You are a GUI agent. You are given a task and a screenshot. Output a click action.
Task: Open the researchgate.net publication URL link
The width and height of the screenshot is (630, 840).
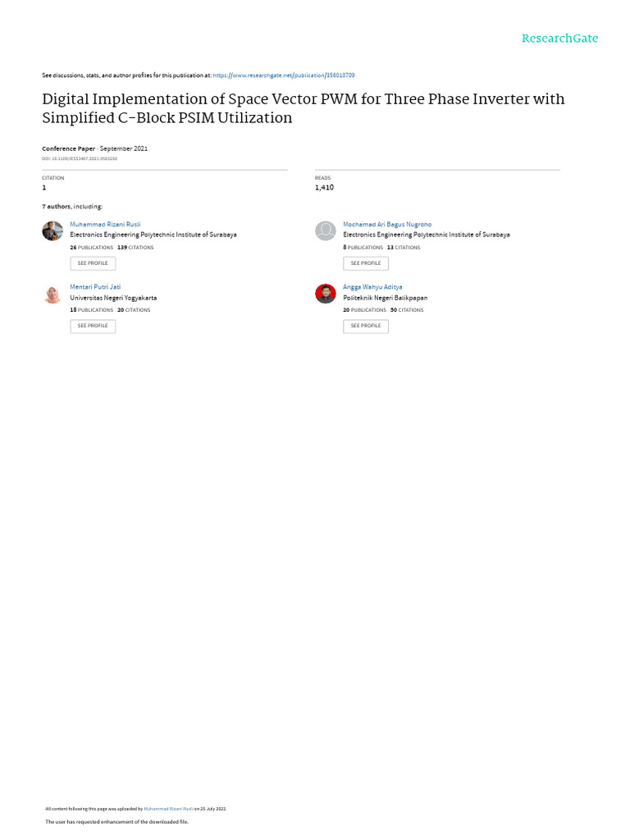[x=283, y=75]
